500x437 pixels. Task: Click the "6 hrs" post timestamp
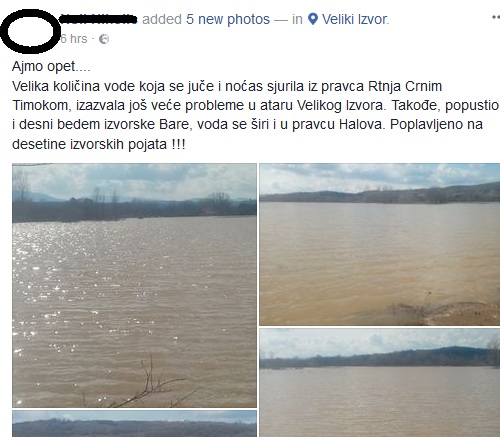tap(74, 39)
